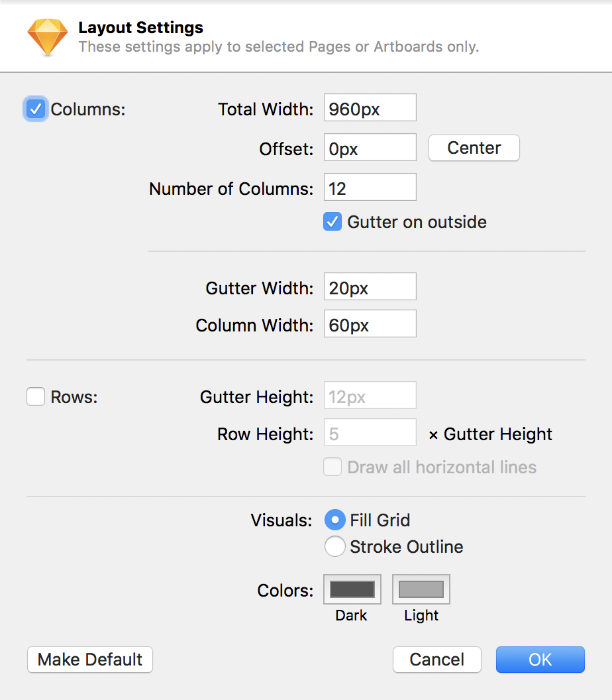Toggle the Gutter on outside checkbox
The height and width of the screenshot is (700, 612).
[332, 221]
